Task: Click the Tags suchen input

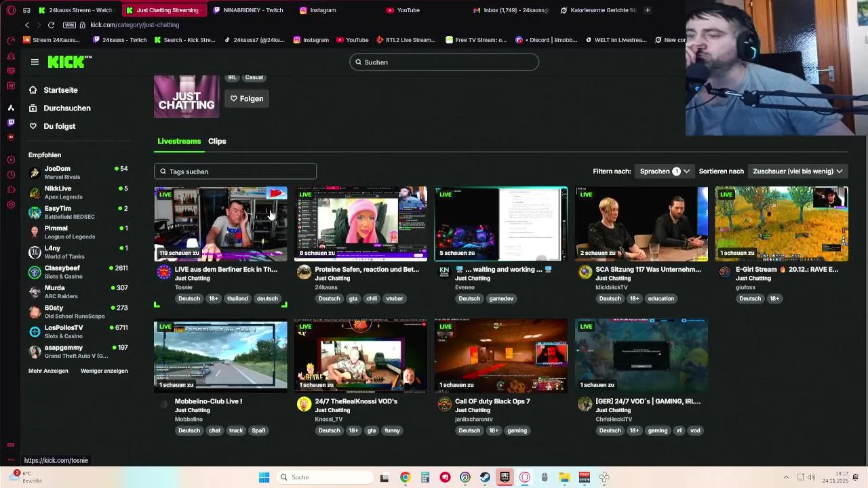Action: click(235, 171)
